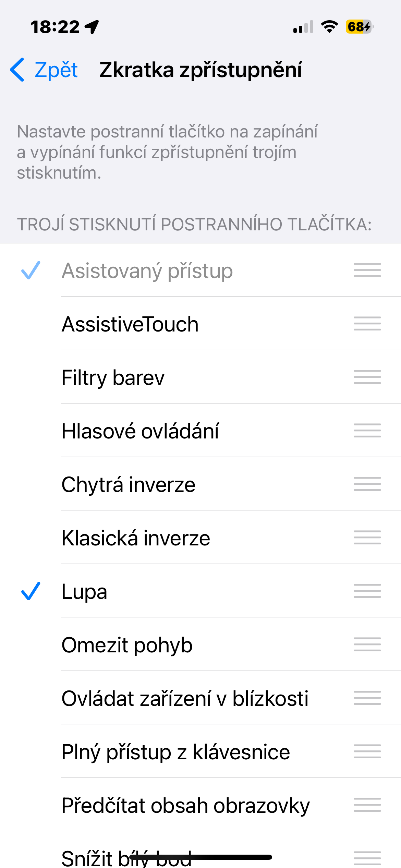Enable Chytrá inverze shortcut
This screenshot has height=868, width=401.
pyautogui.click(x=129, y=484)
